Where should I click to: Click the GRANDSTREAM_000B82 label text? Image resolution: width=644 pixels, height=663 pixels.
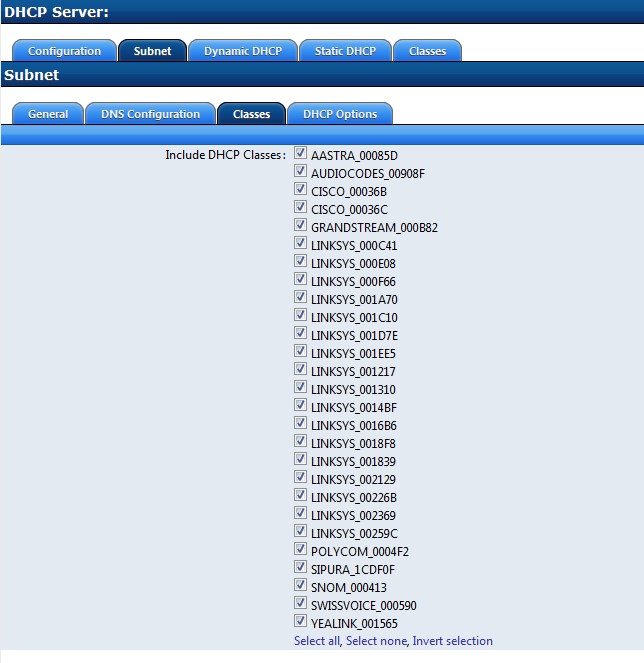point(374,227)
